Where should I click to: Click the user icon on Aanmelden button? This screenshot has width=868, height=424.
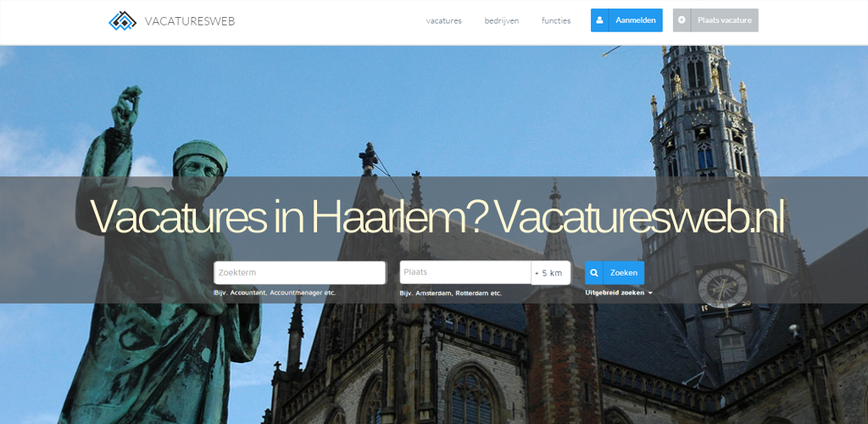599,20
